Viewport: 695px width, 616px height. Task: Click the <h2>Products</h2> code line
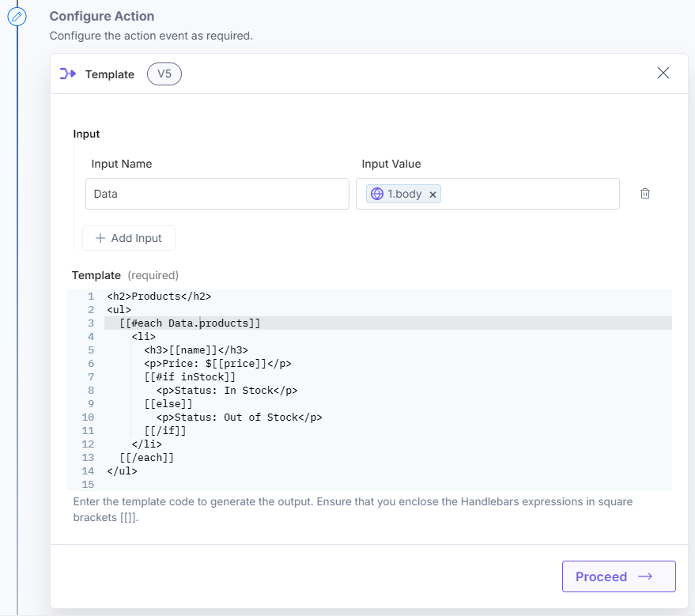click(159, 296)
